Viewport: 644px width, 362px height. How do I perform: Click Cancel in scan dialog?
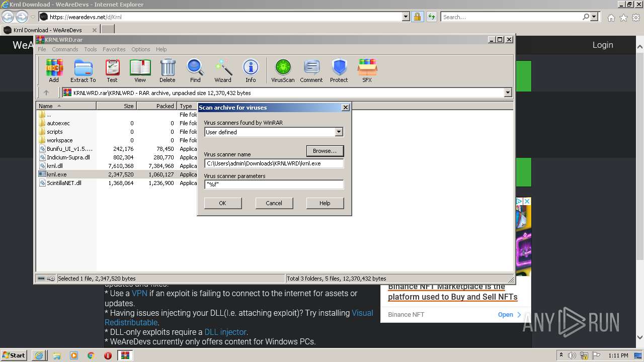pyautogui.click(x=274, y=203)
